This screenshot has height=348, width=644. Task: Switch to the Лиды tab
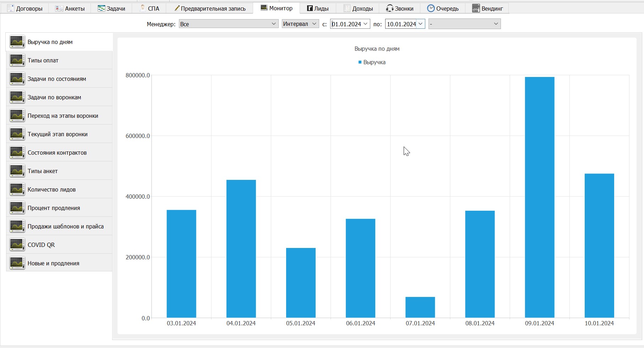coord(318,9)
